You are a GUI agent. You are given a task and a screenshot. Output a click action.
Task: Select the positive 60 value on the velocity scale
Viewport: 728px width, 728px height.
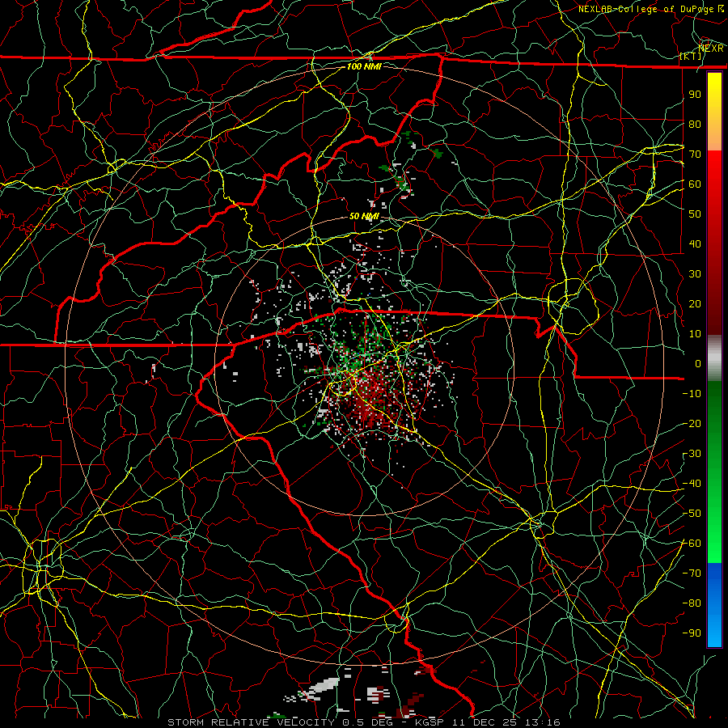pos(695,184)
